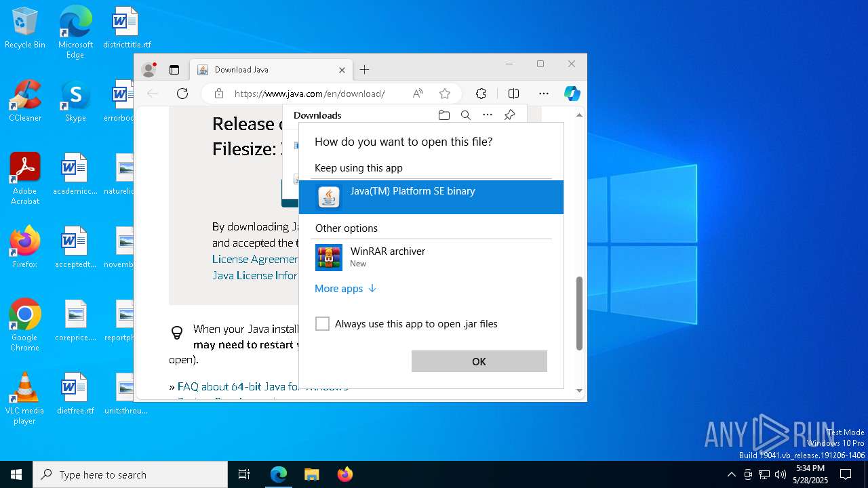
Task: Open the taskbar clock showing 5:34 PM
Action: coord(810,474)
